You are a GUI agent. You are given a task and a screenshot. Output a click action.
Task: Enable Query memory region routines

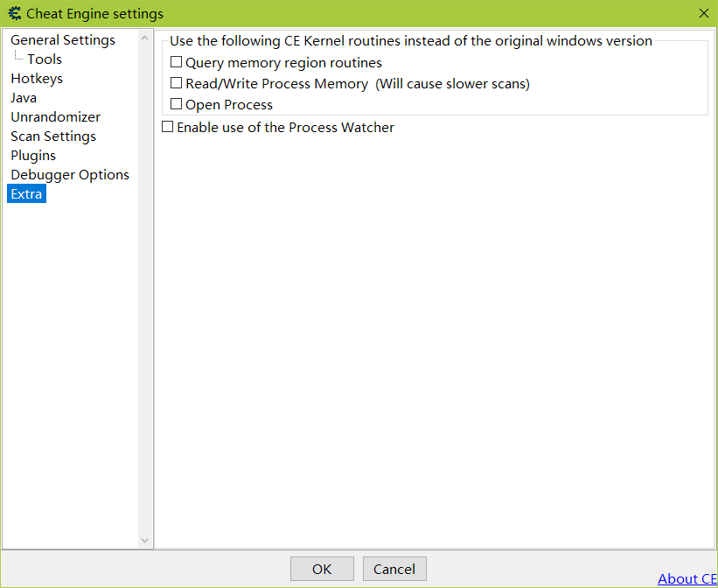pyautogui.click(x=177, y=63)
